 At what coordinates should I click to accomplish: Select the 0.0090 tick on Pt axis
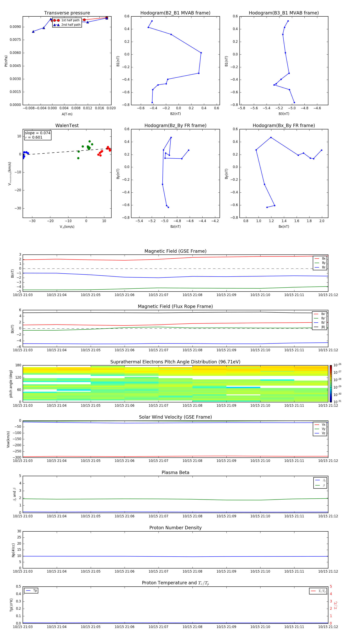point(15,27)
